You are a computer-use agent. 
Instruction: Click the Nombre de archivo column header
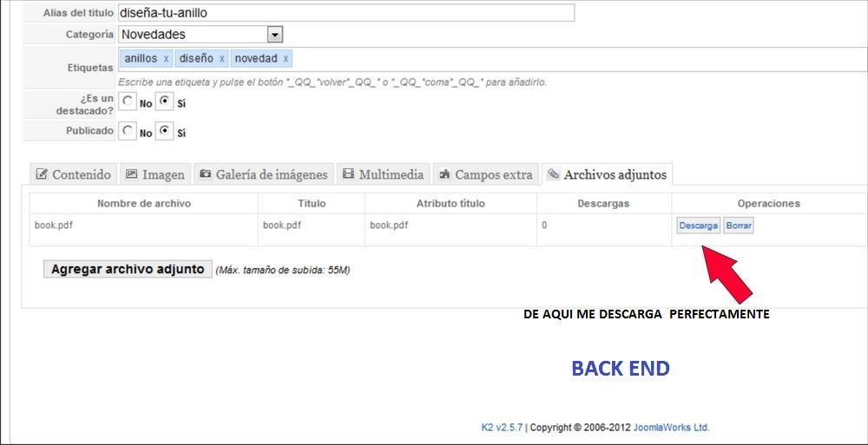tap(144, 204)
